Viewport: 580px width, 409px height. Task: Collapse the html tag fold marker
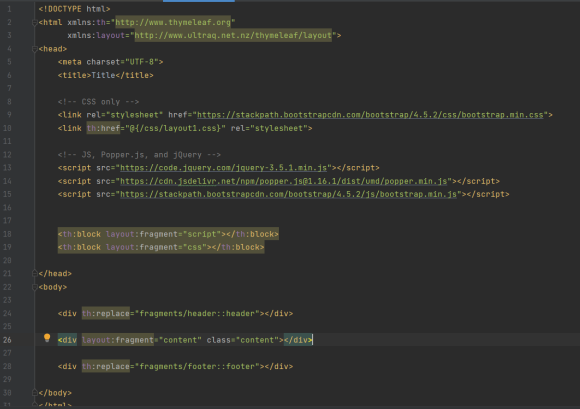(x=34, y=23)
